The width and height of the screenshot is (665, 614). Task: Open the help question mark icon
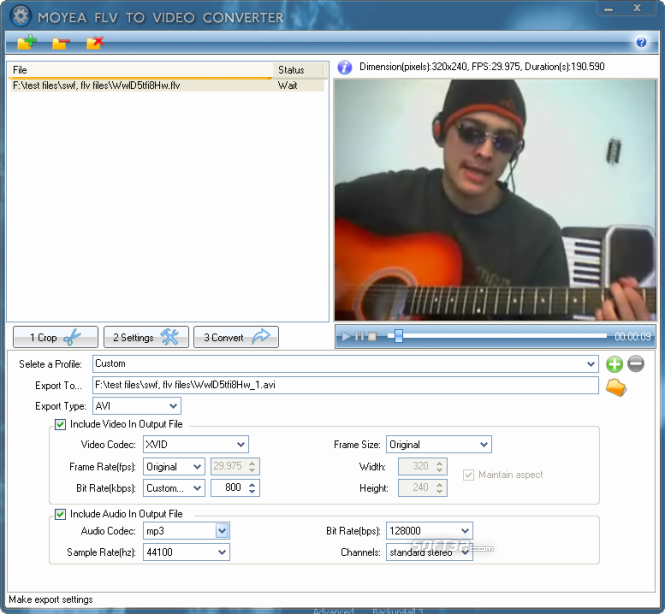point(641,42)
